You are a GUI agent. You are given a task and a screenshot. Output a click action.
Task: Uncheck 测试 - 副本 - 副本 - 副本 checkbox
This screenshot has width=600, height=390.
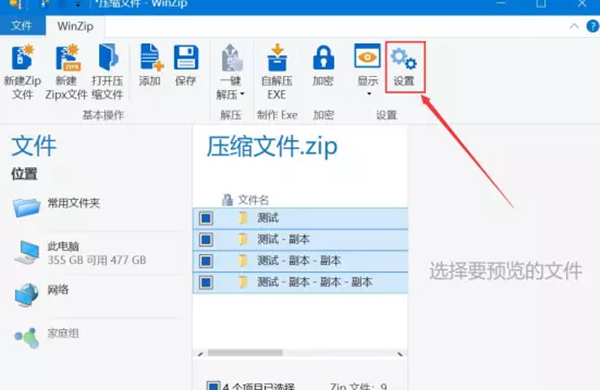[x=206, y=282]
